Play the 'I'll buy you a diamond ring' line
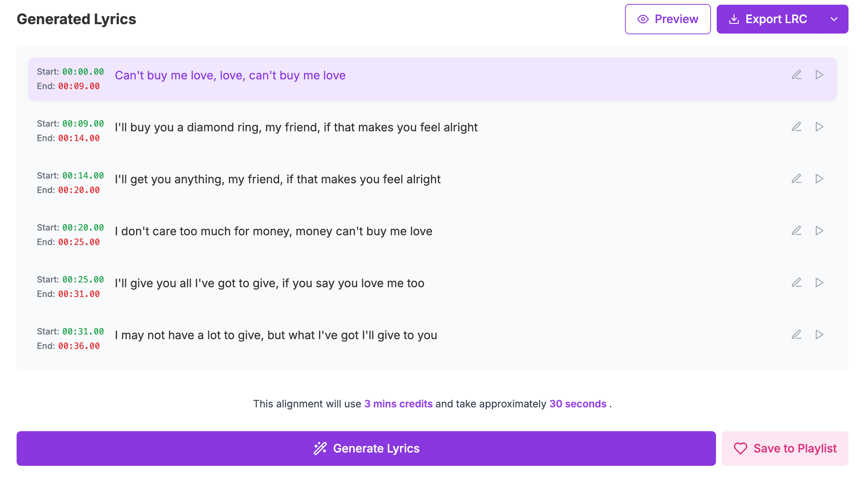 819,127
